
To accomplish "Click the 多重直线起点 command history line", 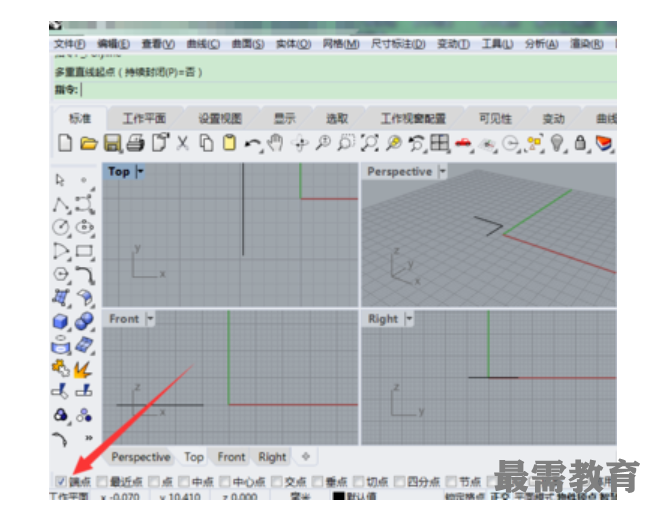I will coord(128,73).
